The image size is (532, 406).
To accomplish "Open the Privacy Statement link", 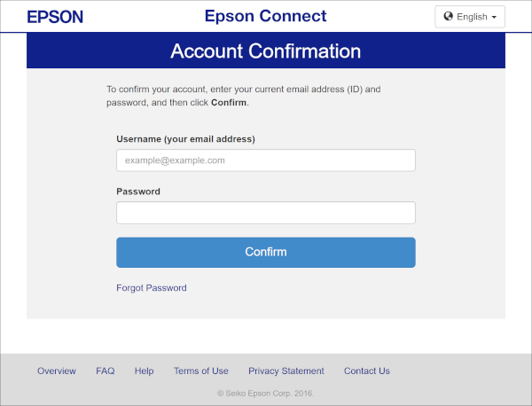I will 286,371.
